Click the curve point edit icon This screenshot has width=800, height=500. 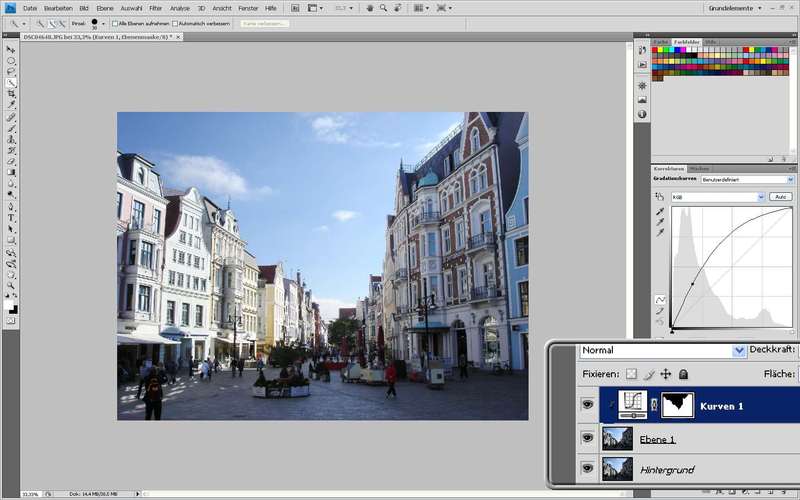(x=660, y=299)
